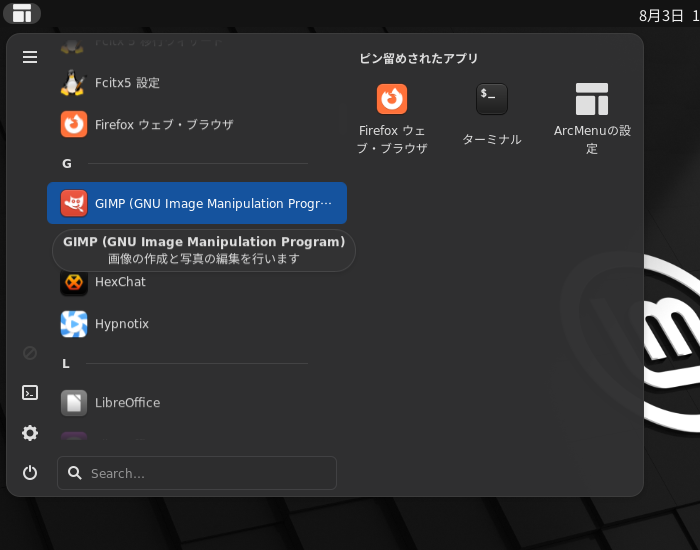Launch pinned ターミナル app icon
This screenshot has height=550, width=700.
click(x=492, y=99)
